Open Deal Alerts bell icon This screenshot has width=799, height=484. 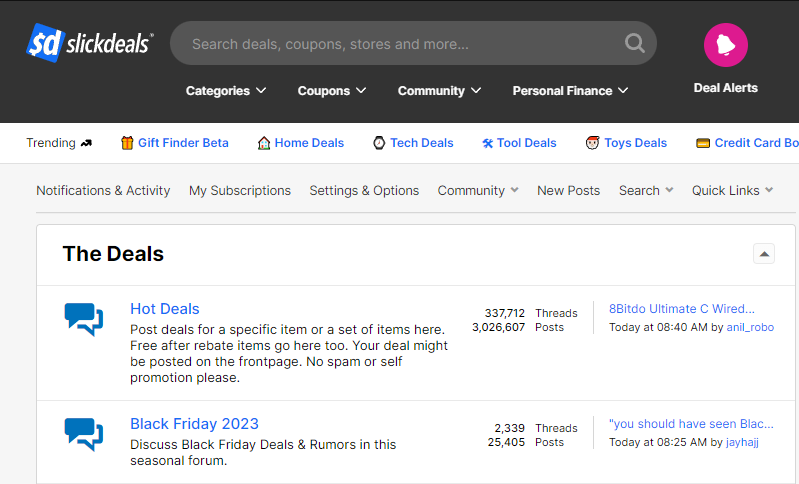pyautogui.click(x=725, y=45)
